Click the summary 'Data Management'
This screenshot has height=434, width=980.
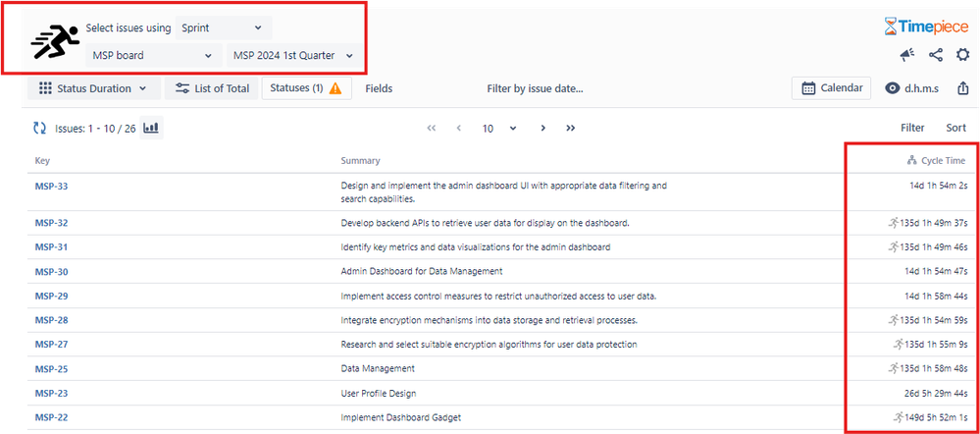(378, 369)
